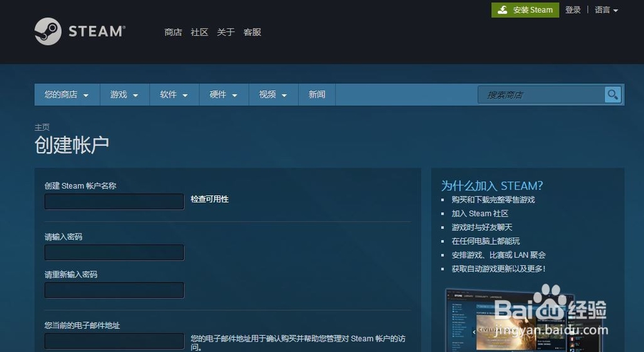Expand the 硬件 dropdown tab

[224, 95]
